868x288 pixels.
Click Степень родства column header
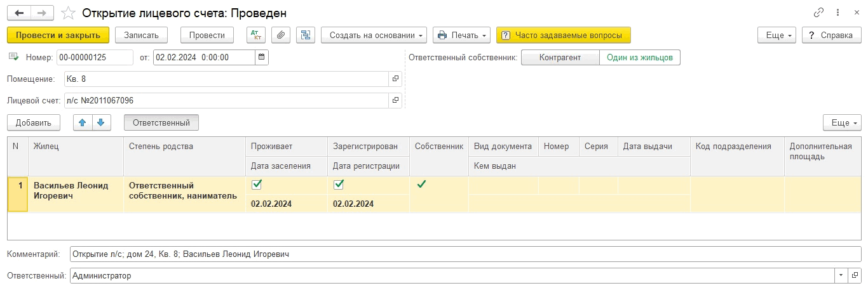click(x=184, y=156)
